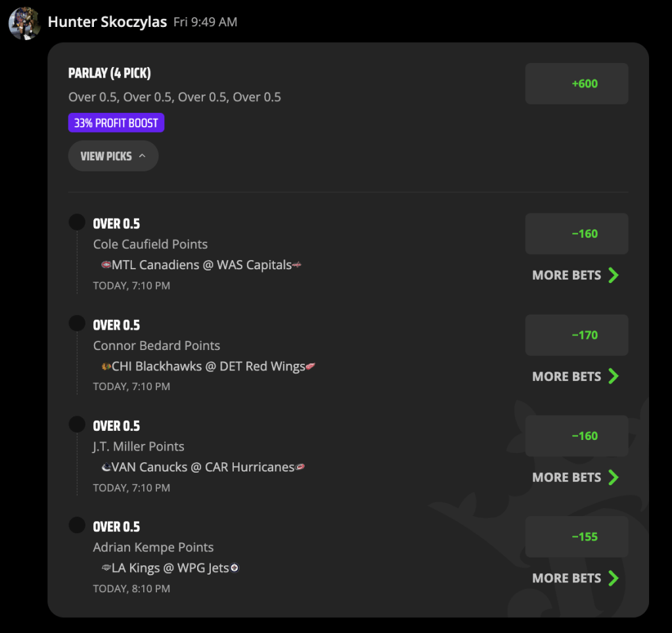Select the +600 parlay odds button

577,83
